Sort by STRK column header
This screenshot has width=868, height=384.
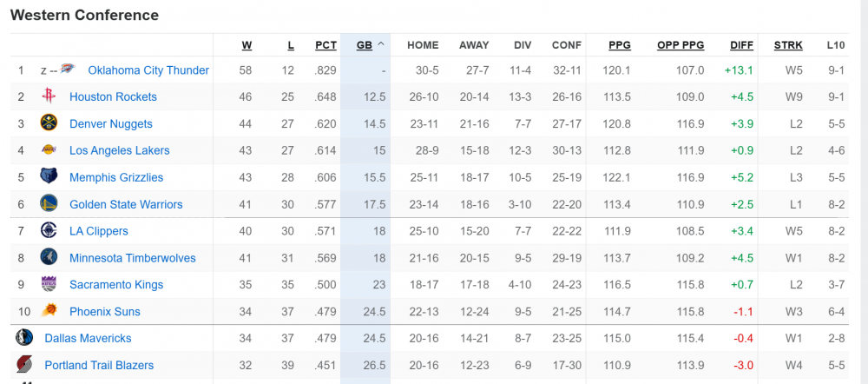coord(788,45)
